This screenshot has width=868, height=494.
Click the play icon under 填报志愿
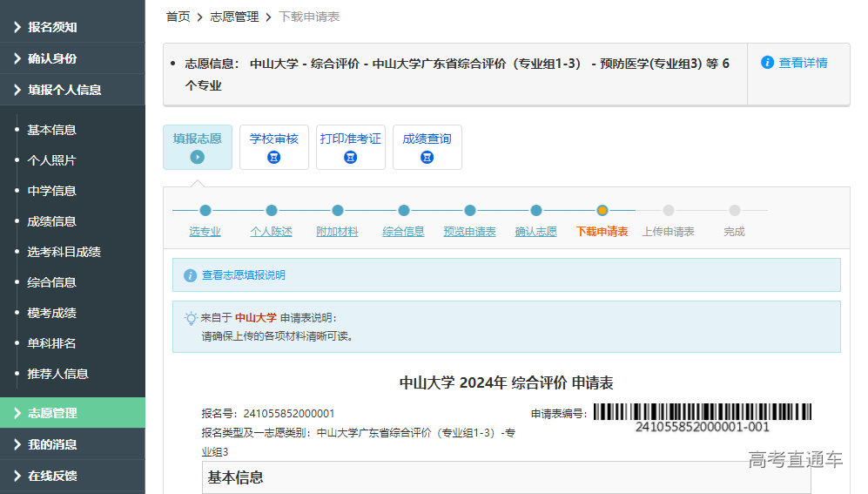198,158
